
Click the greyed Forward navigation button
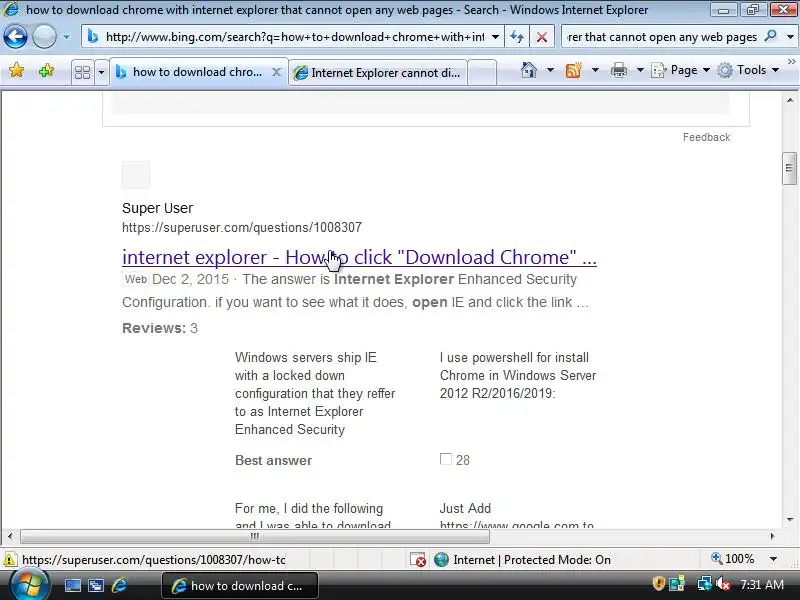pyautogui.click(x=44, y=37)
